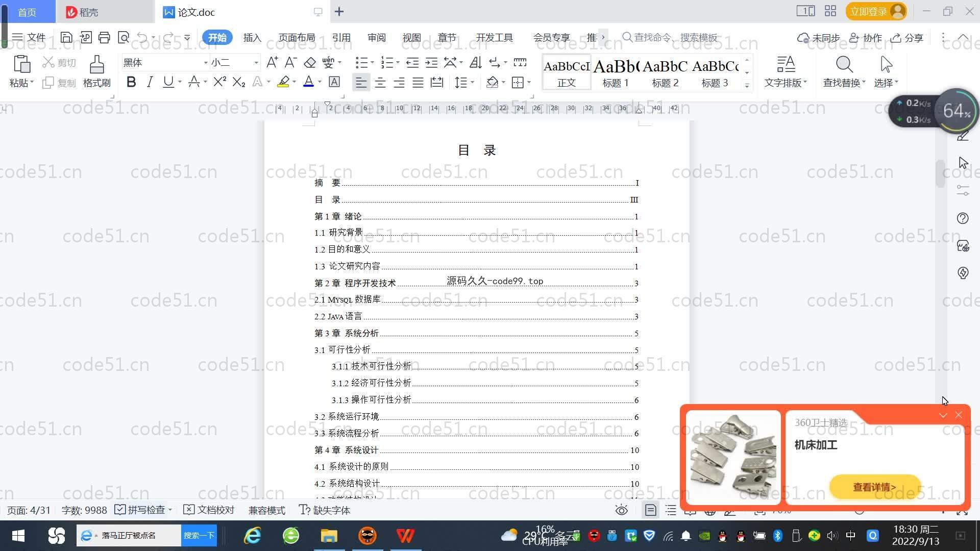Toggle Italic formatting

[x=150, y=82]
